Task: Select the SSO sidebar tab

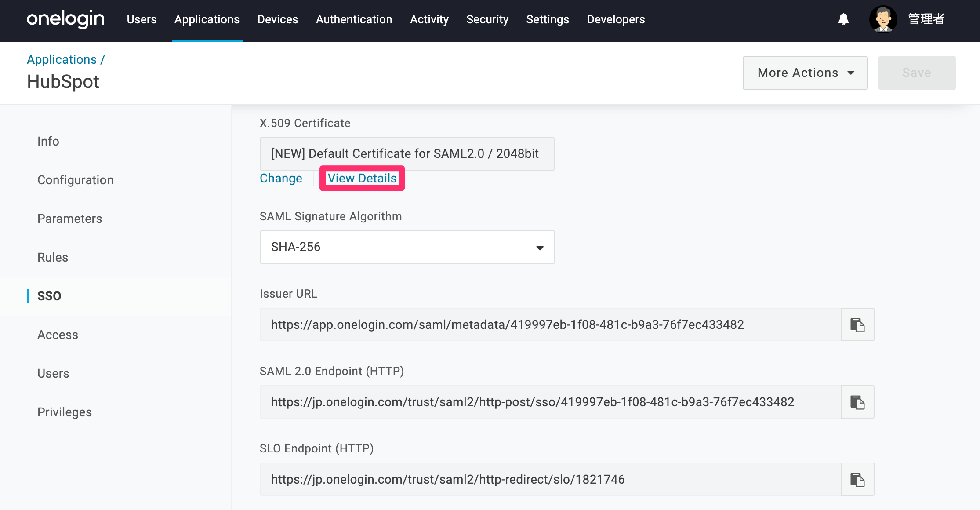Action: pos(49,296)
